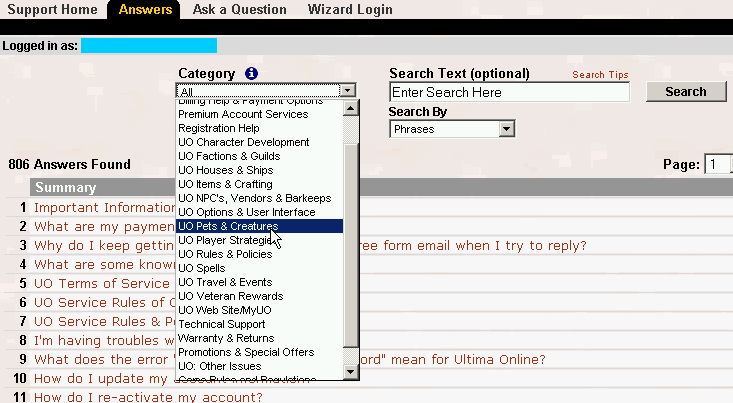This screenshot has width=733, height=403.
Task: Open answer 1 Important Information
Action: 105,208
